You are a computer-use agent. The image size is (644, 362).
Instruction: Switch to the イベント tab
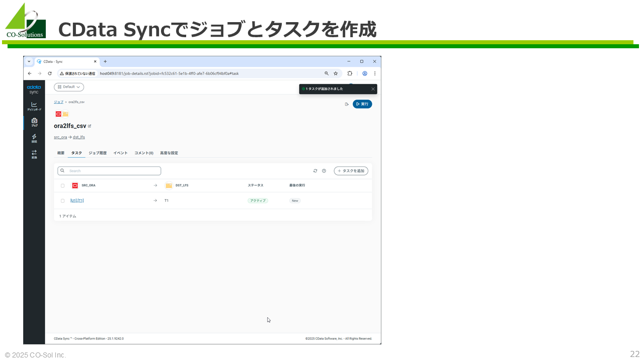click(120, 153)
